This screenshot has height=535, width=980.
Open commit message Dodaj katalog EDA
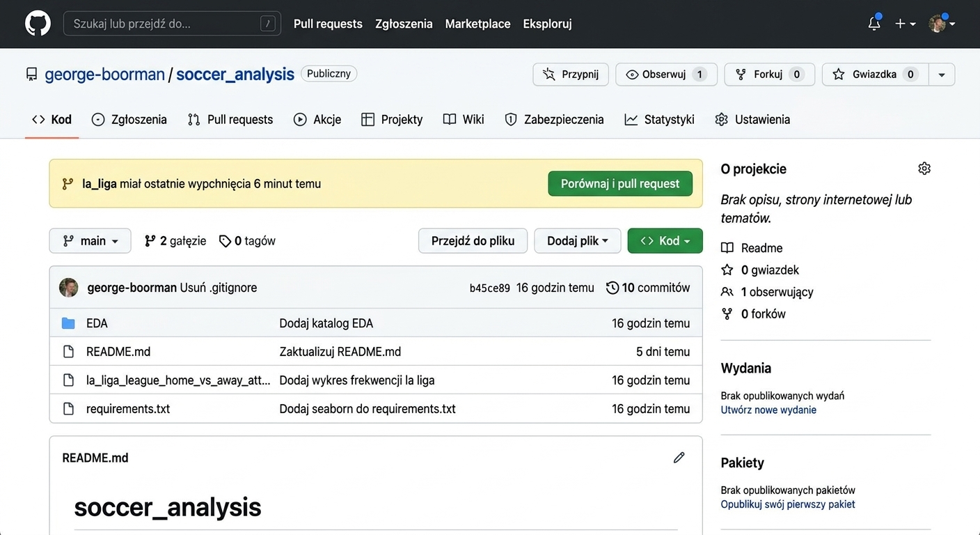[326, 323]
